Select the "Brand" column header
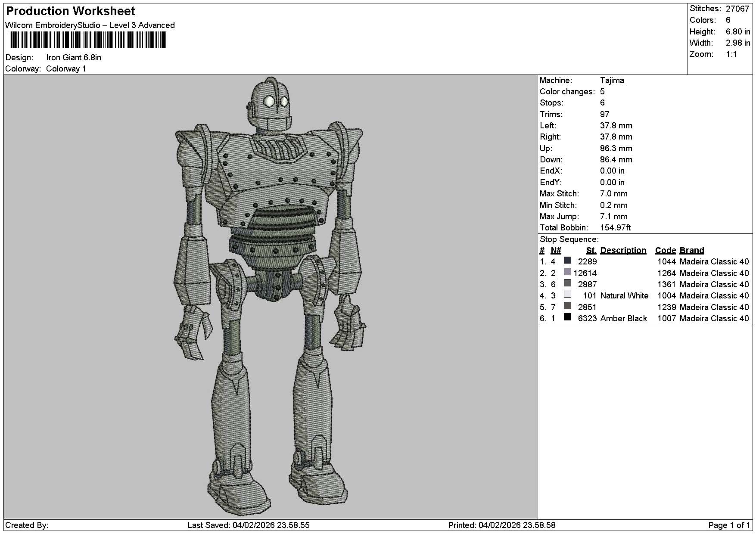The width and height of the screenshot is (756, 534). tap(692, 251)
